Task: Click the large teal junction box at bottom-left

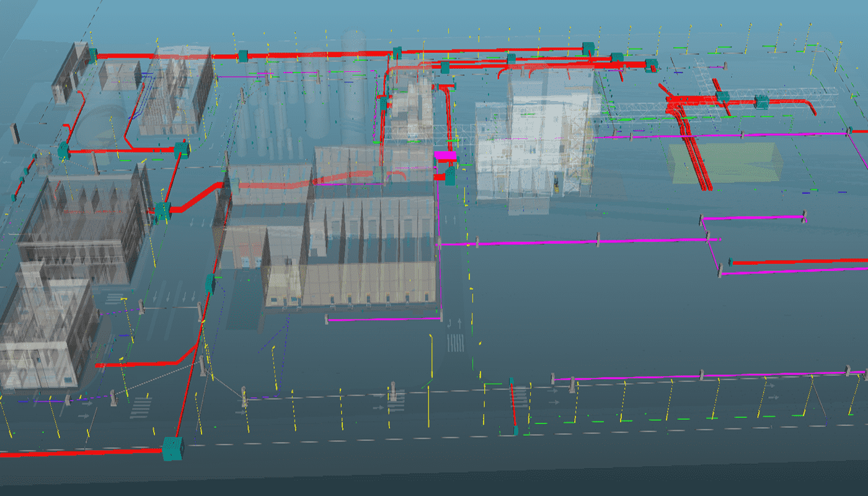Action: tap(173, 448)
